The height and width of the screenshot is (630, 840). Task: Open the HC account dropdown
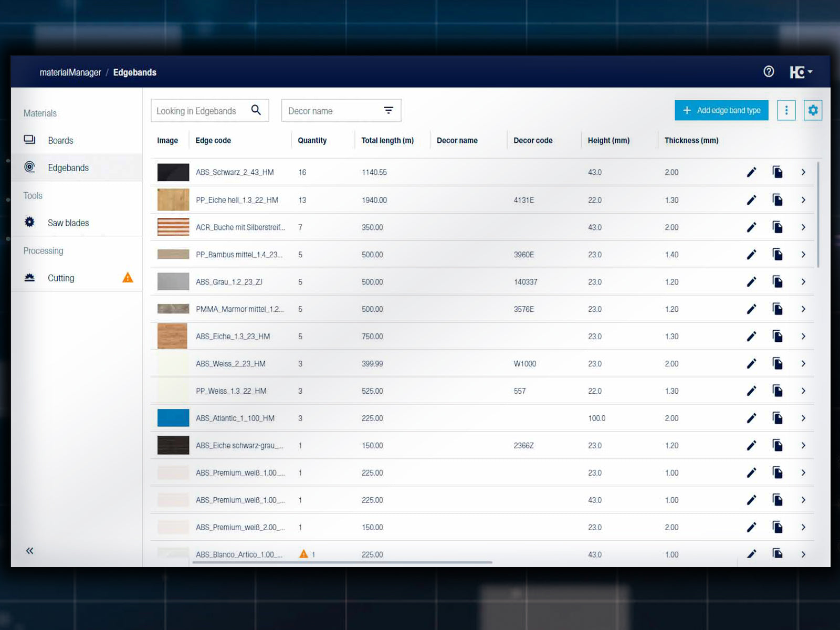(x=801, y=72)
